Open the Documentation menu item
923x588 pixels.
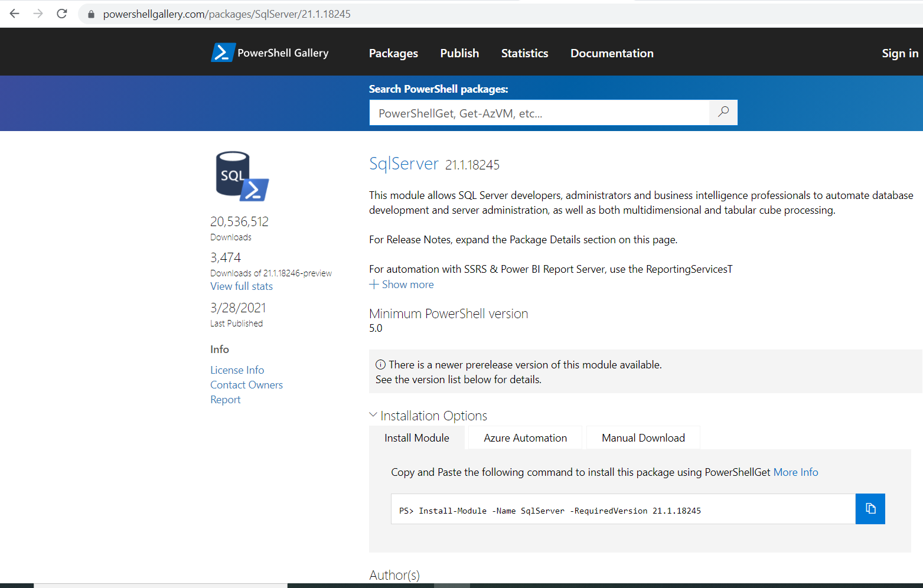point(612,53)
